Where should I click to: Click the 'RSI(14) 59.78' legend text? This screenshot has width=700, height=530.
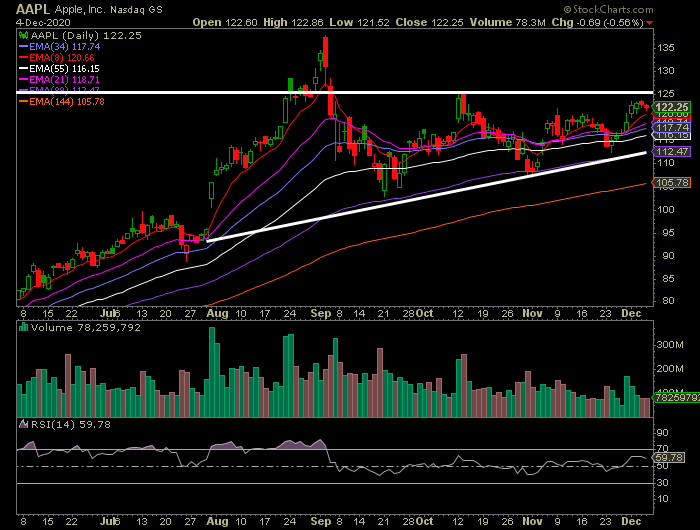coord(70,424)
